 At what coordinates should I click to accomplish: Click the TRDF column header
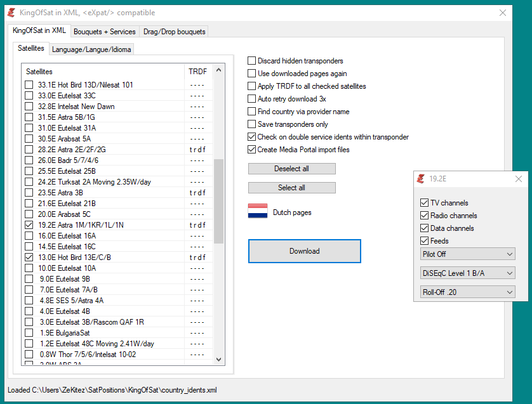[x=198, y=72]
